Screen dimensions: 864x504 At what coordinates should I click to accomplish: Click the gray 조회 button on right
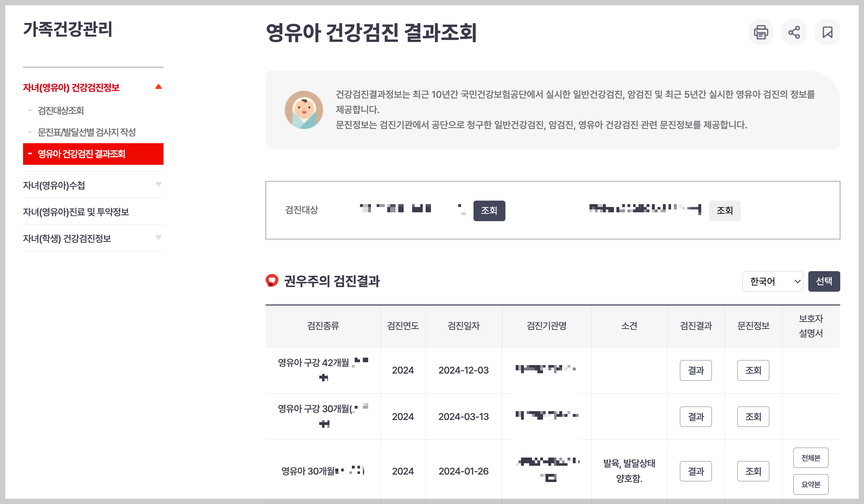pyautogui.click(x=725, y=211)
